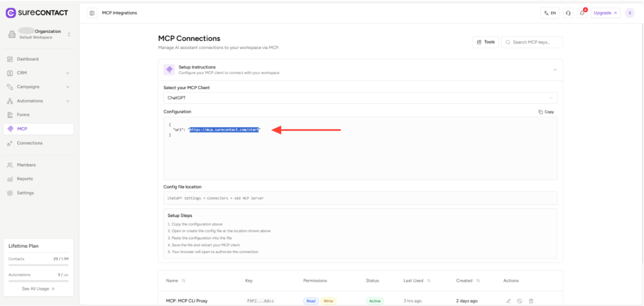Open the organization workspace switcher

point(39,34)
